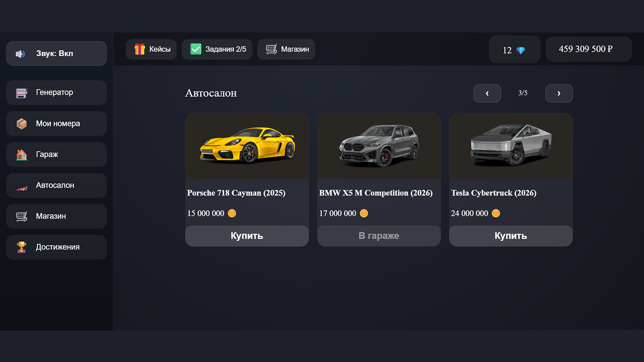Open the Мои номера sidebar section
644x362 pixels.
(x=56, y=124)
